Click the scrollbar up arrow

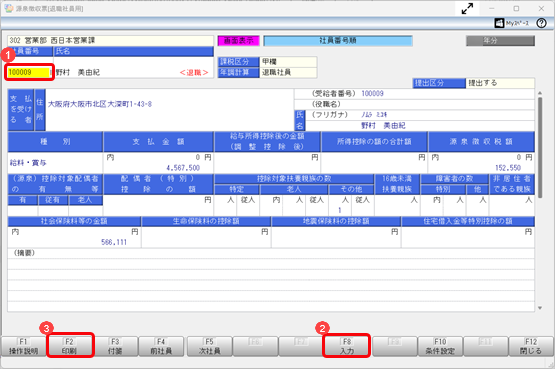pos(540,93)
